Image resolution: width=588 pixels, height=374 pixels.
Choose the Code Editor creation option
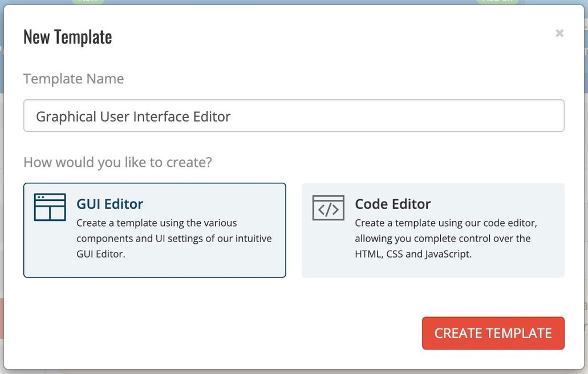point(433,230)
